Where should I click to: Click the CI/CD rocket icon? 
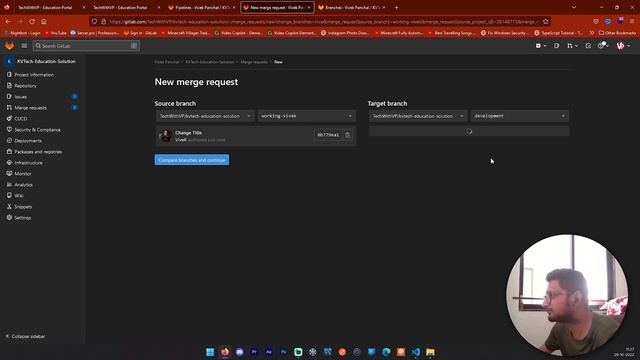point(9,118)
